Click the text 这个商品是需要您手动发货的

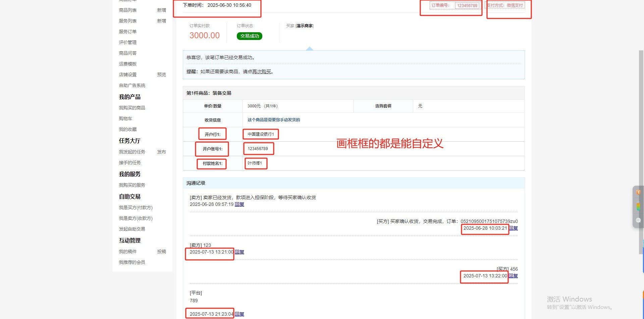274,120
